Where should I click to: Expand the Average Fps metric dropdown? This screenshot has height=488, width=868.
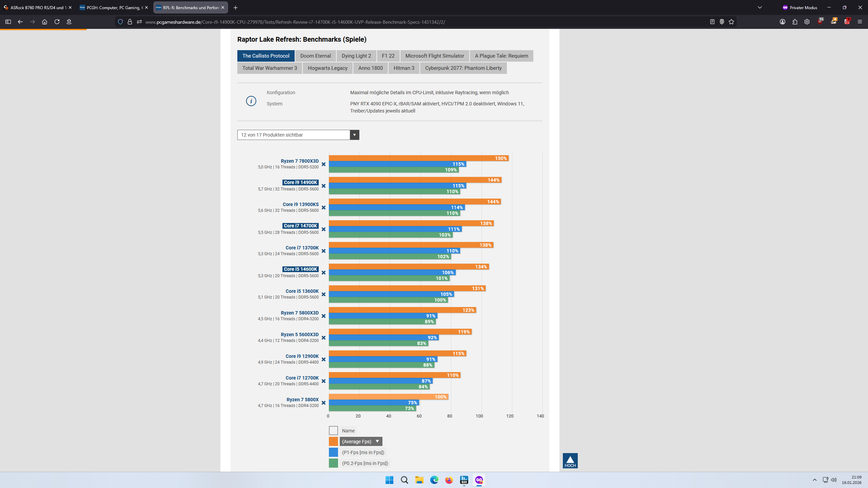(x=361, y=441)
